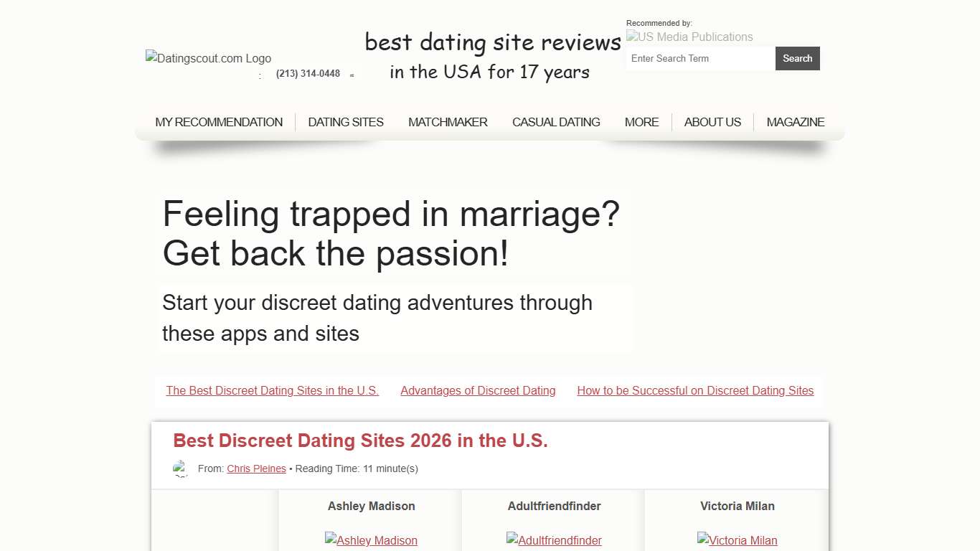Open the DATING SITES dropdown

pyautogui.click(x=345, y=122)
